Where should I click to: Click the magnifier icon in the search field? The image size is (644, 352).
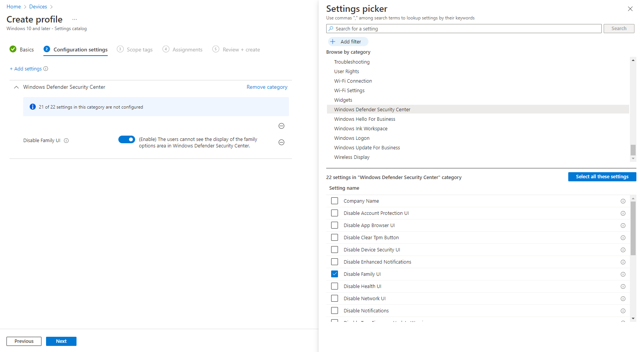(331, 29)
